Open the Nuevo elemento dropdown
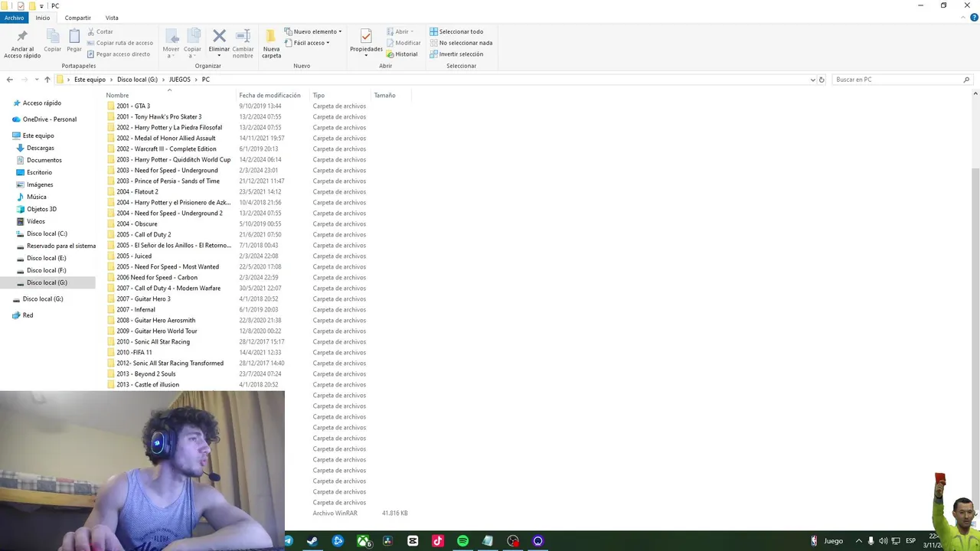Image resolution: width=980 pixels, height=551 pixels. click(x=313, y=32)
